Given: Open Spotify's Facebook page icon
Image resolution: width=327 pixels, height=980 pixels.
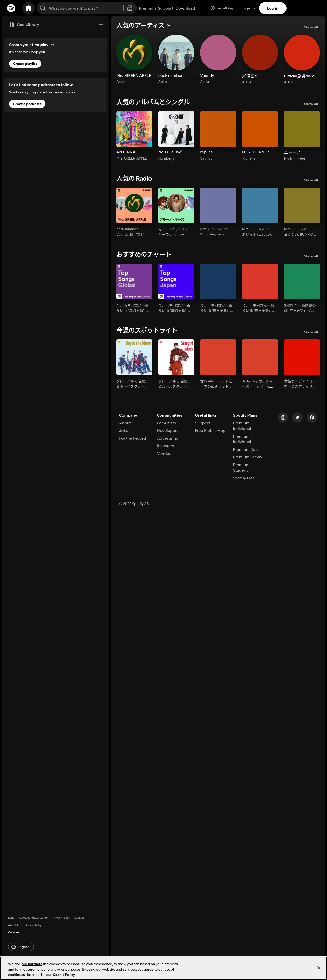Looking at the screenshot, I should click(x=312, y=417).
